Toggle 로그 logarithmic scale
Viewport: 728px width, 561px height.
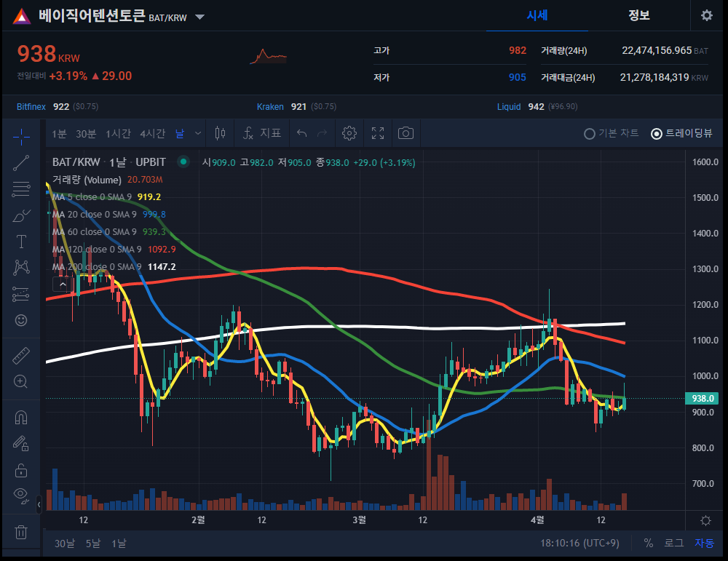pos(673,543)
